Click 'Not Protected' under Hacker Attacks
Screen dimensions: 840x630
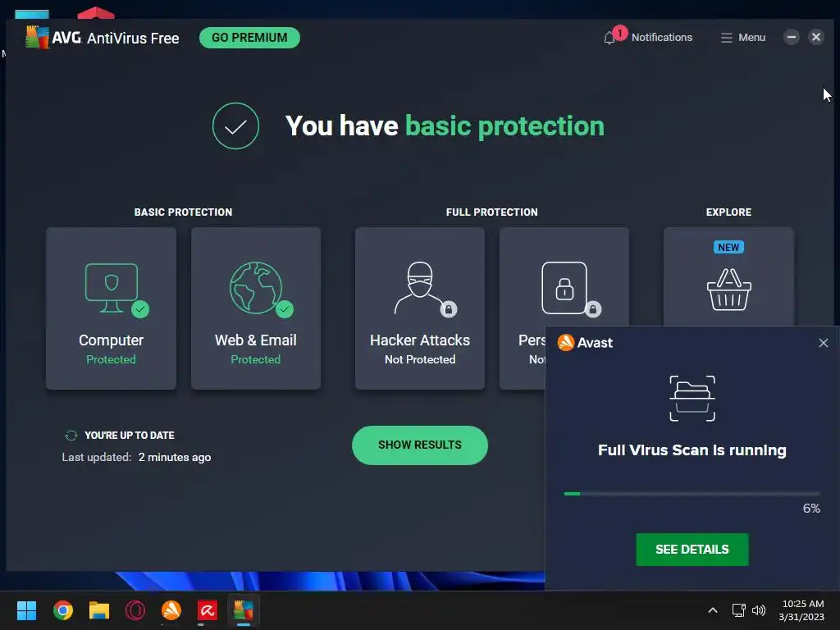click(420, 359)
